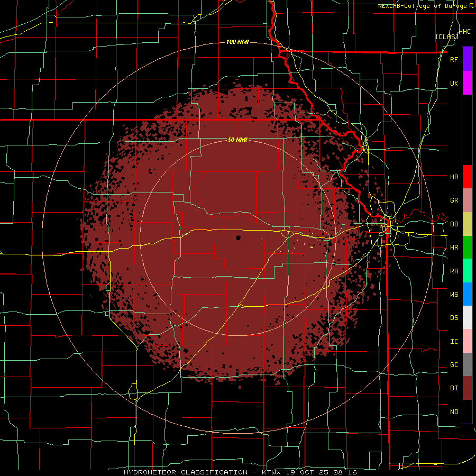Select the IC light pink legend swatch

click(467, 341)
